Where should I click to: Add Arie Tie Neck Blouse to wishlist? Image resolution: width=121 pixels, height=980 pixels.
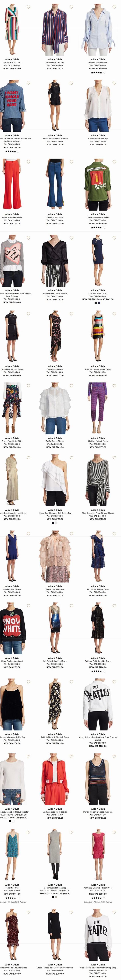click(71, 7)
